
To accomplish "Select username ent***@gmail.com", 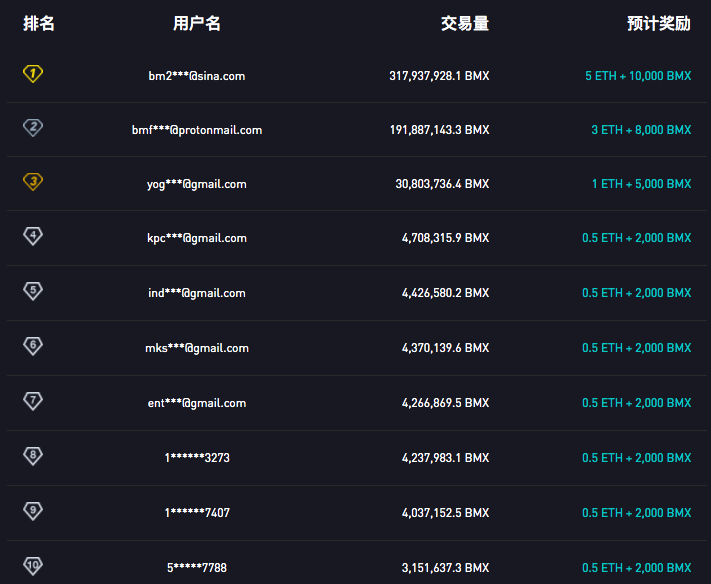I will click(197, 403).
